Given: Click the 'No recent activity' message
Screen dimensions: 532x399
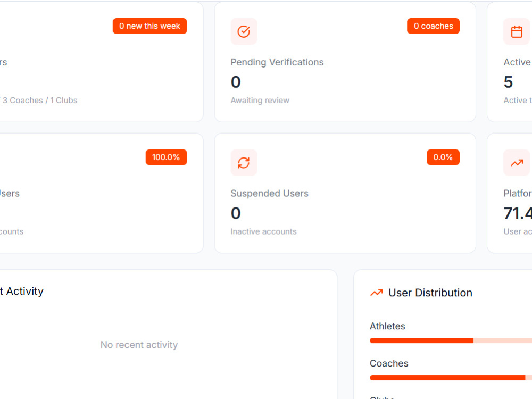Looking at the screenshot, I should [139, 345].
